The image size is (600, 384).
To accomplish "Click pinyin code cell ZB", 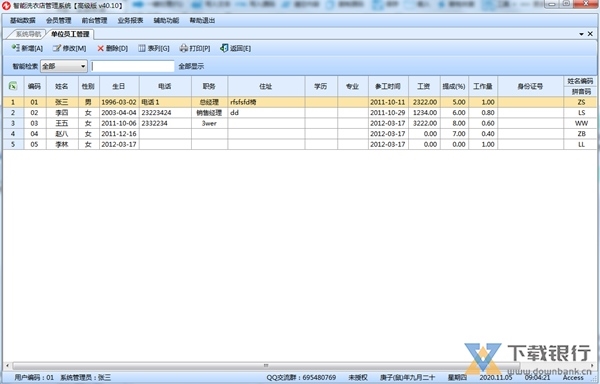I will point(581,134).
